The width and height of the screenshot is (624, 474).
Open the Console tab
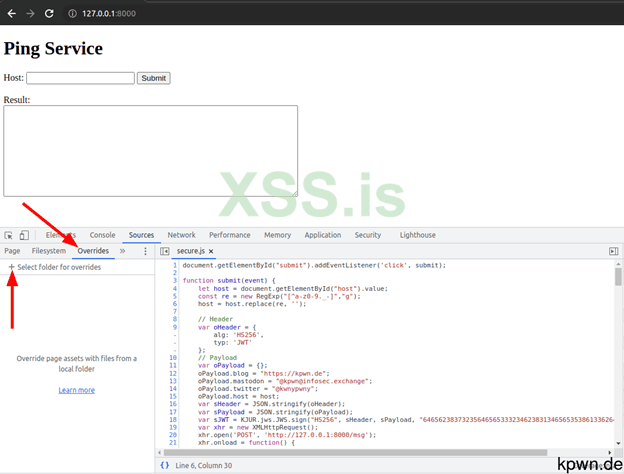[102, 235]
